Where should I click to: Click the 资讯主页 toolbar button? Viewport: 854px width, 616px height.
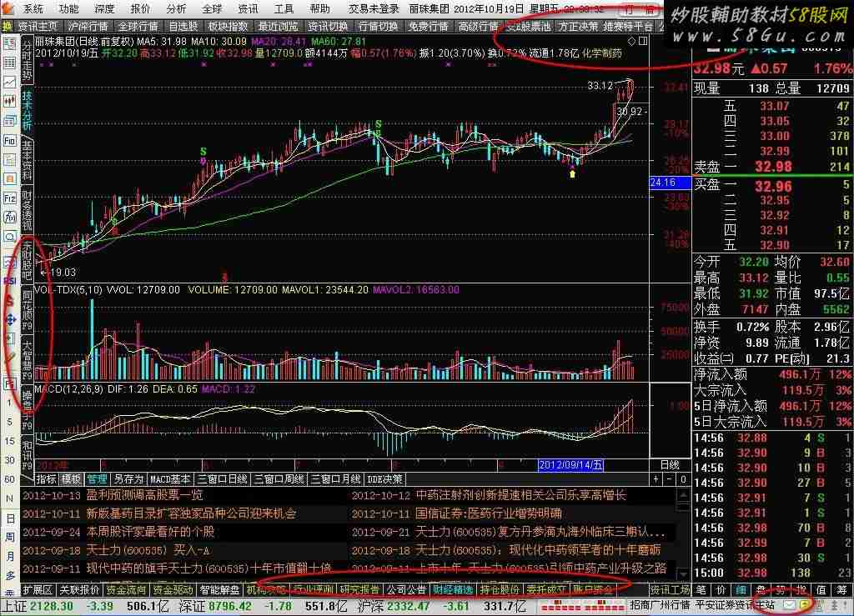click(38, 26)
